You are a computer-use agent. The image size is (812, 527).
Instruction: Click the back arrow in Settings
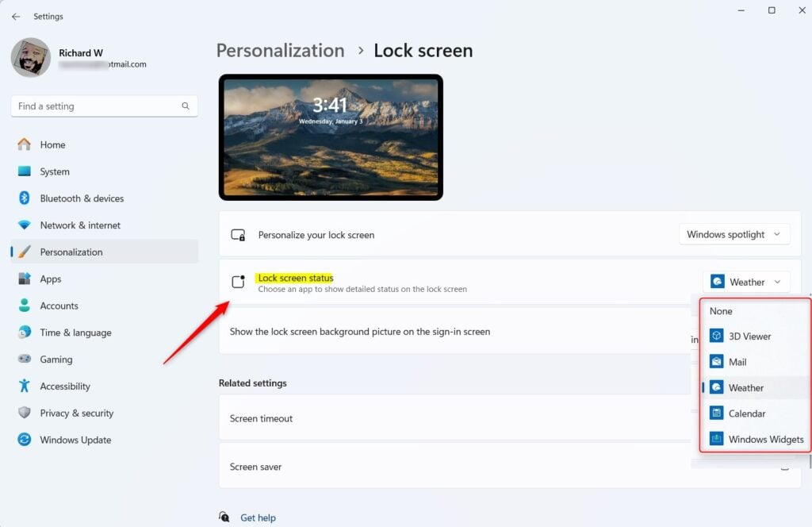[16, 17]
